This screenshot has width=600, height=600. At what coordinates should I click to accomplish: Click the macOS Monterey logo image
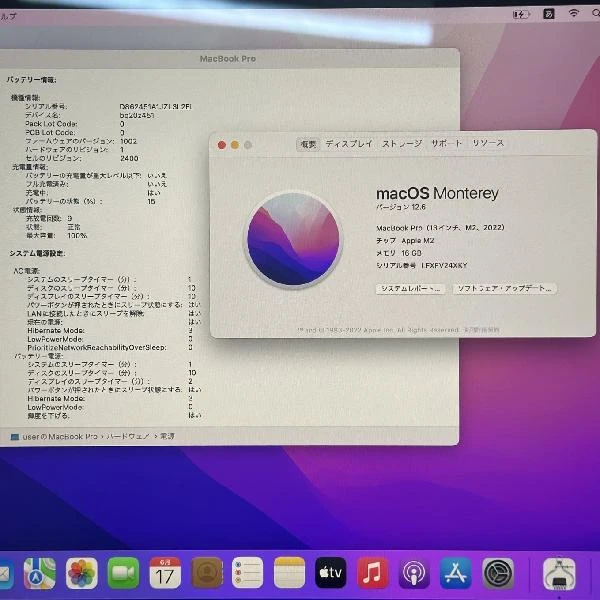pos(293,240)
